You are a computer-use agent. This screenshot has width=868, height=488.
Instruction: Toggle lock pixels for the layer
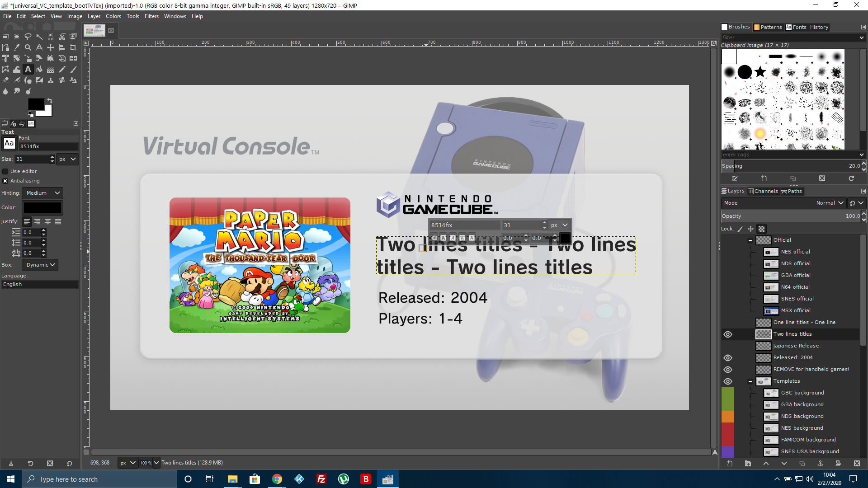[x=740, y=229]
